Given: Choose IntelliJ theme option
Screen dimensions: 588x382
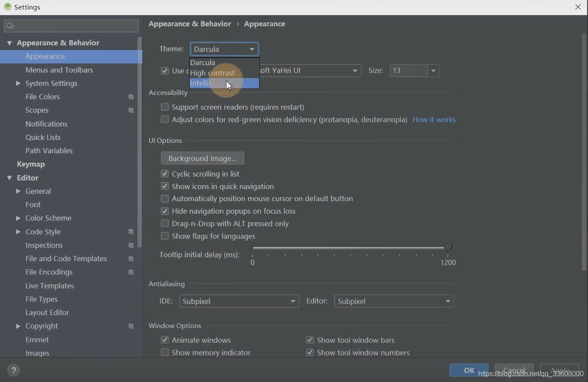Looking at the screenshot, I should 224,83.
